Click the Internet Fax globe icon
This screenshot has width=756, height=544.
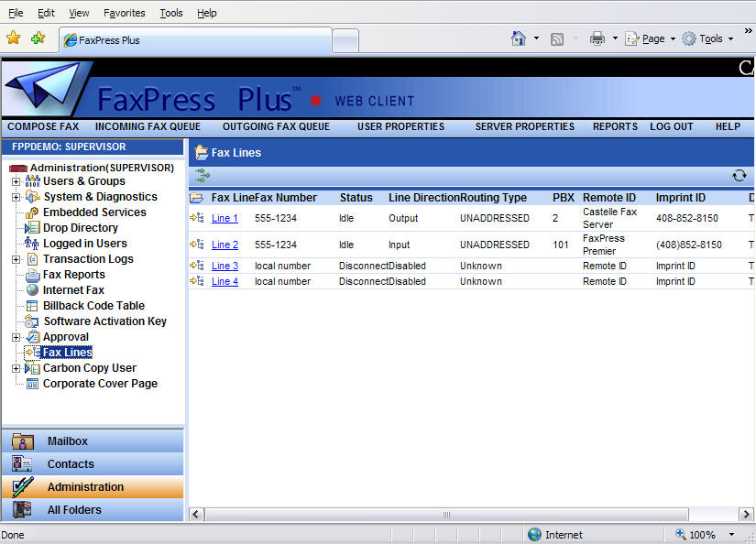32,290
